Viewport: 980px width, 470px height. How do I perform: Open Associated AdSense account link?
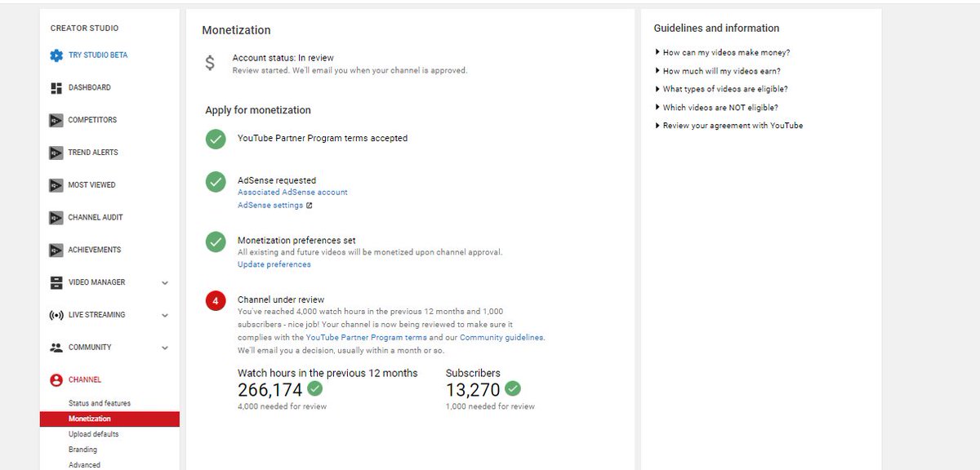(292, 193)
